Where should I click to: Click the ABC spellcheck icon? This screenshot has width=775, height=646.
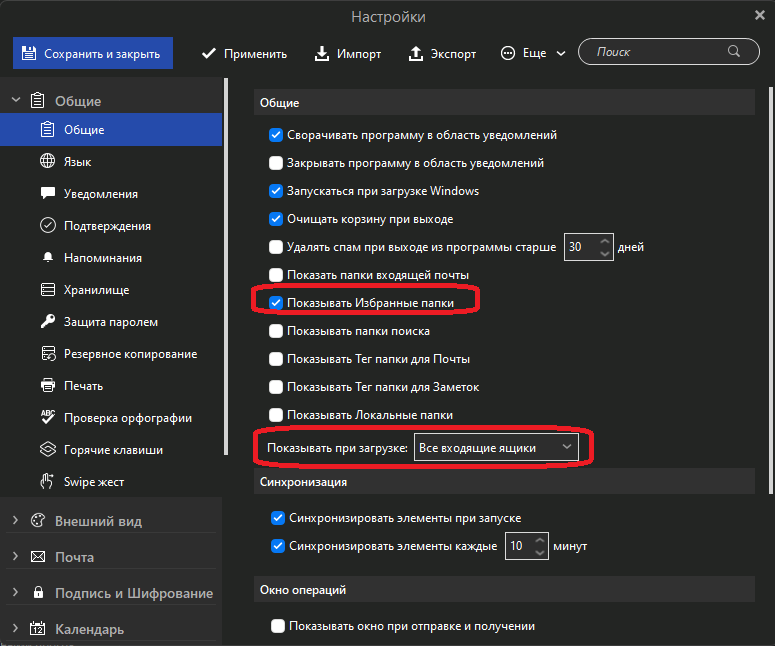click(47, 417)
